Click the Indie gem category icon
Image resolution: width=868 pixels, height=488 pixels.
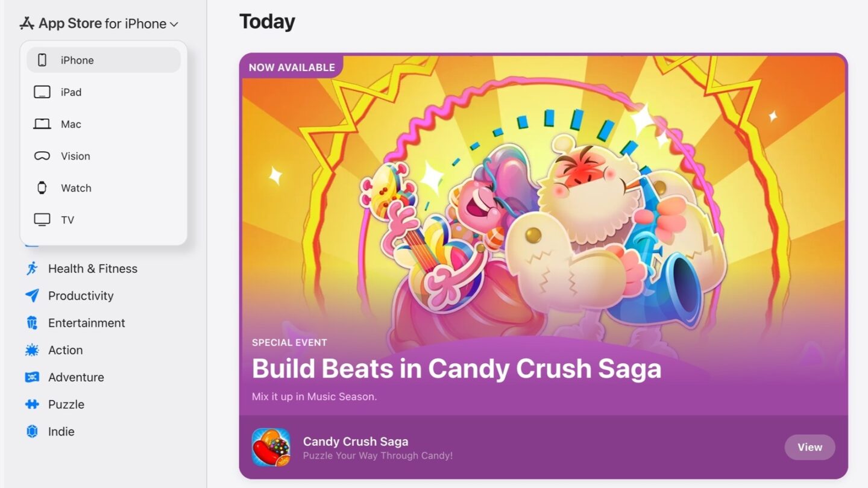coord(34,431)
